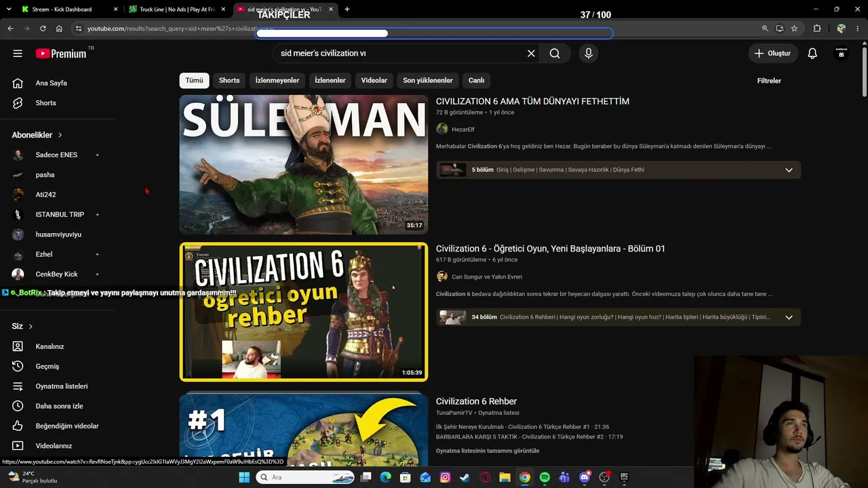
Task: Expand the 34 bölüm chapters list
Action: pos(789,317)
